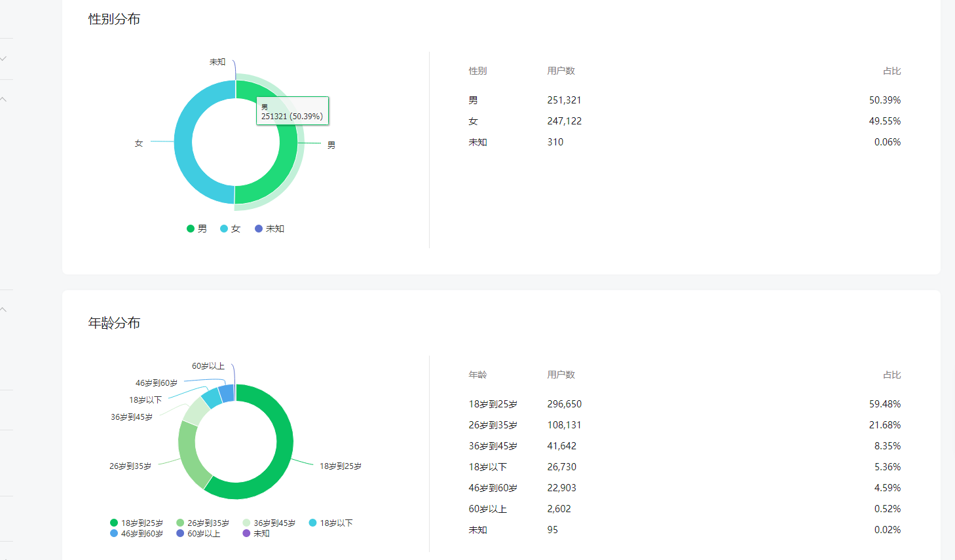This screenshot has height=560, width=955.
Task: Click the 占比 header in gender table
Action: click(x=892, y=71)
